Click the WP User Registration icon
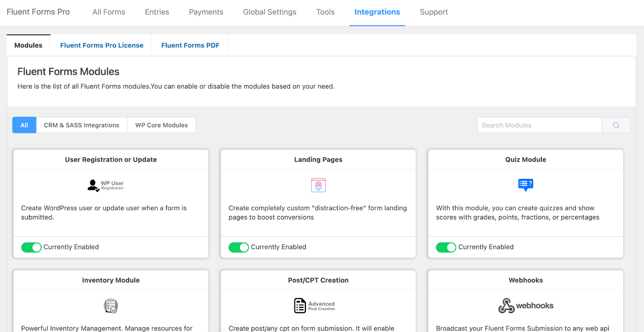 tap(105, 185)
